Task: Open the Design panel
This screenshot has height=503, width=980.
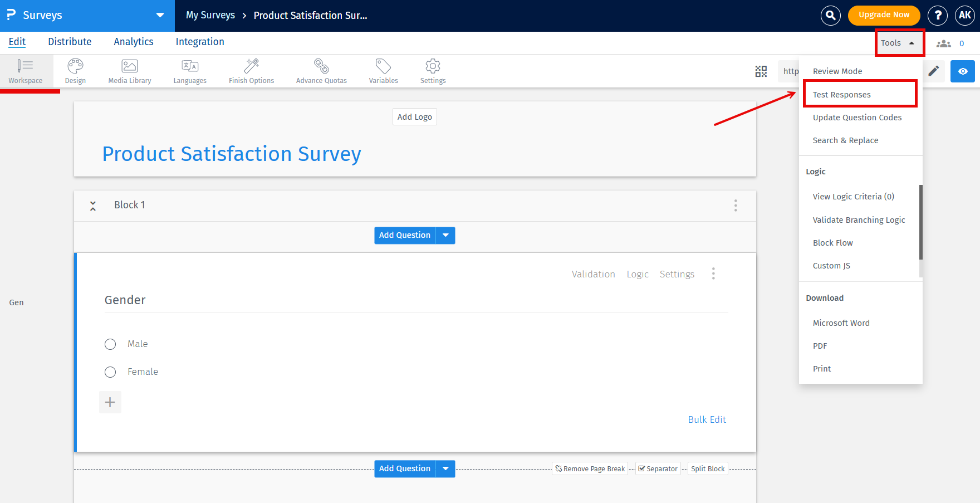Action: click(75, 71)
